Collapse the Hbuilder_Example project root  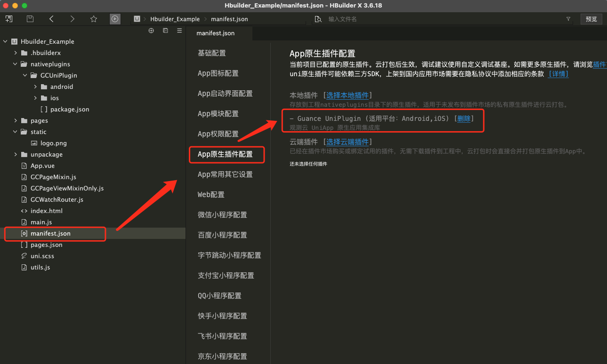pos(5,41)
